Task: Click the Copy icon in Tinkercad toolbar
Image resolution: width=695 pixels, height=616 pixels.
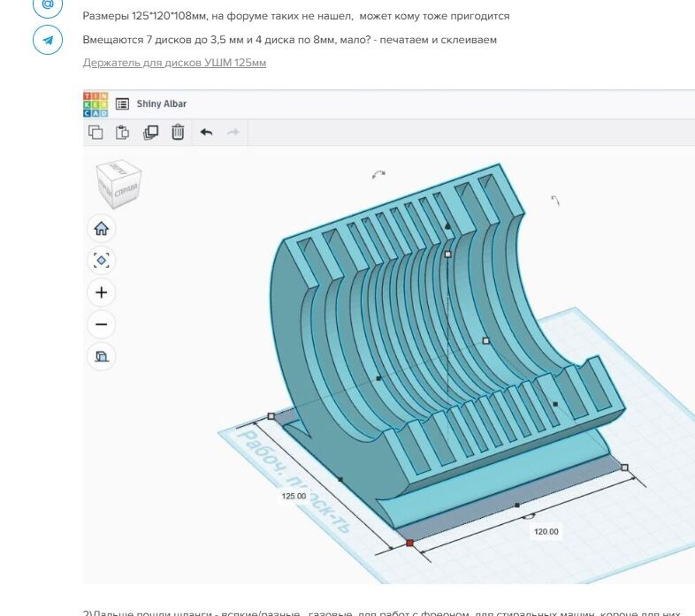Action: (x=95, y=132)
